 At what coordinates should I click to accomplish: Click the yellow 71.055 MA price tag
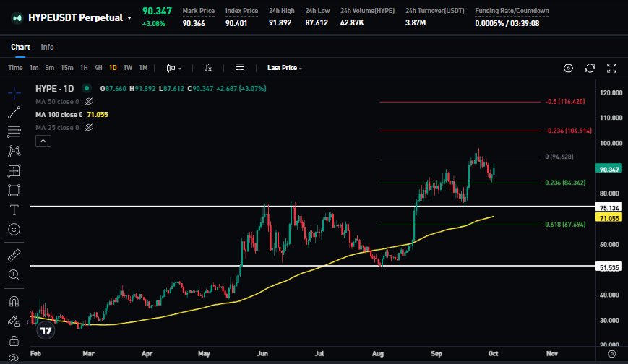(x=609, y=218)
